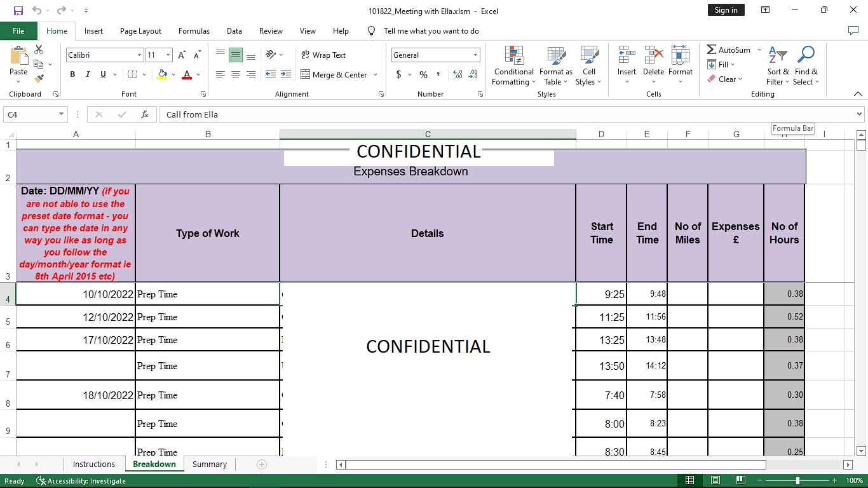Viewport: 868px width, 488px height.
Task: Open Cell Styles gallery
Action: click(x=589, y=65)
